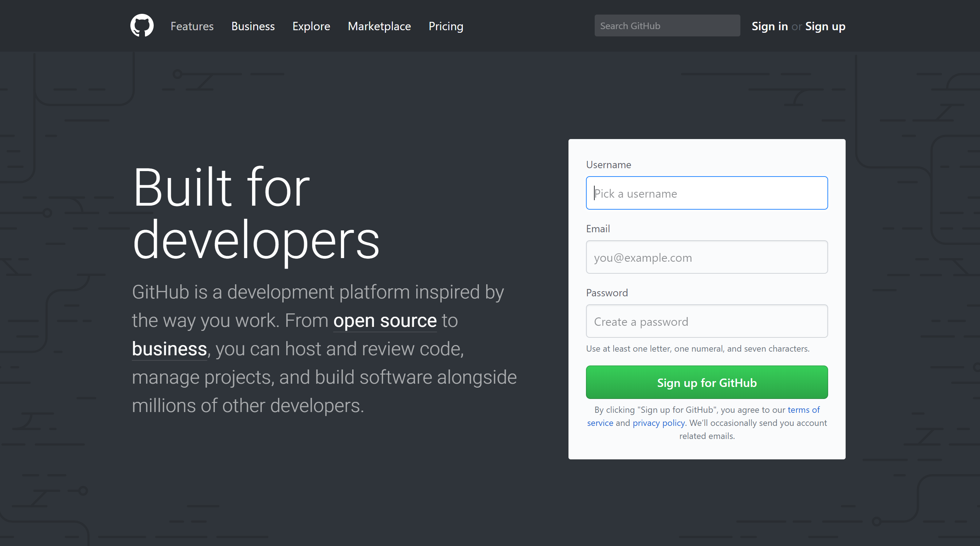Image resolution: width=980 pixels, height=546 pixels.
Task: Click the Sign up for GitHub button
Action: [707, 382]
